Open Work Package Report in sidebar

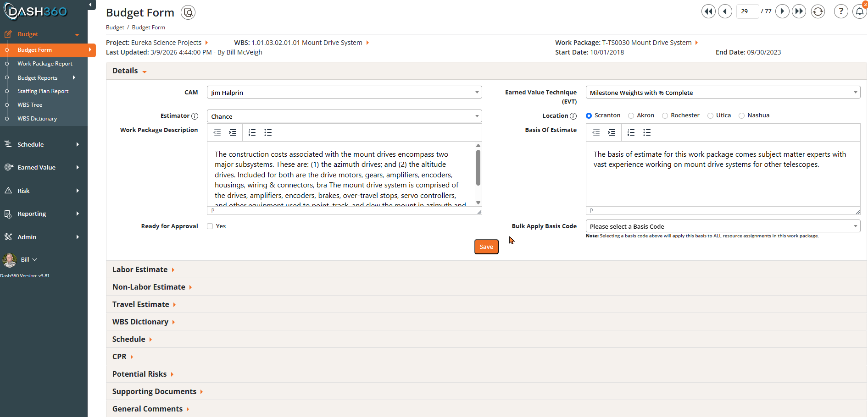[45, 64]
